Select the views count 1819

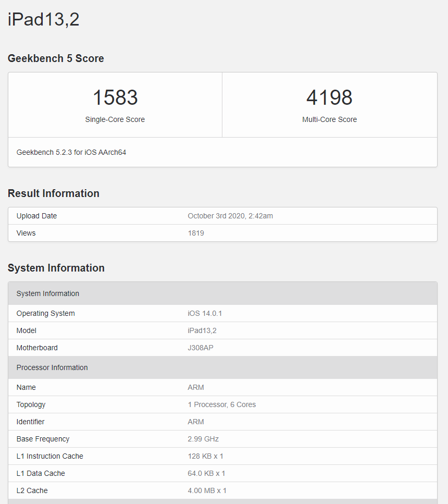[196, 233]
